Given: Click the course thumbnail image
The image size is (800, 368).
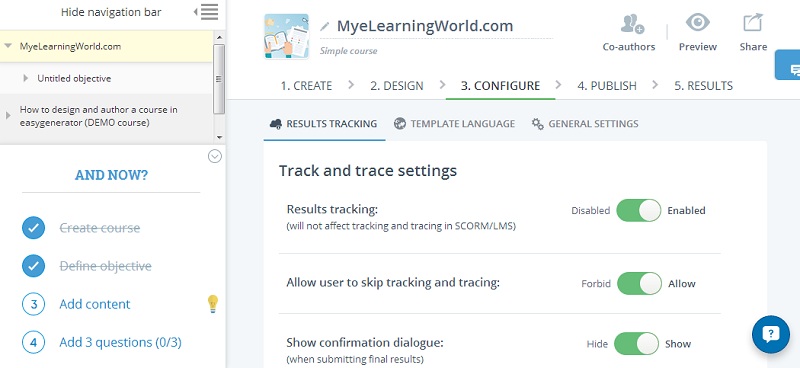Looking at the screenshot, I should tap(286, 36).
